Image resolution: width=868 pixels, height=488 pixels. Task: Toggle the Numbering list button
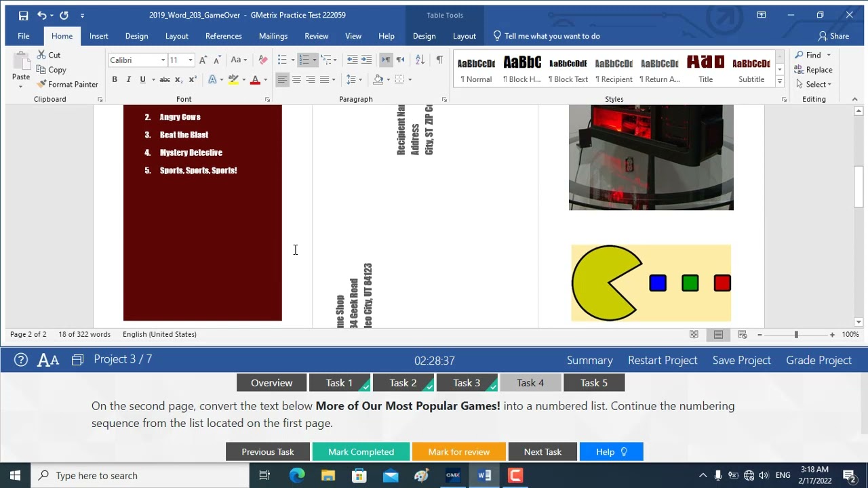point(304,60)
